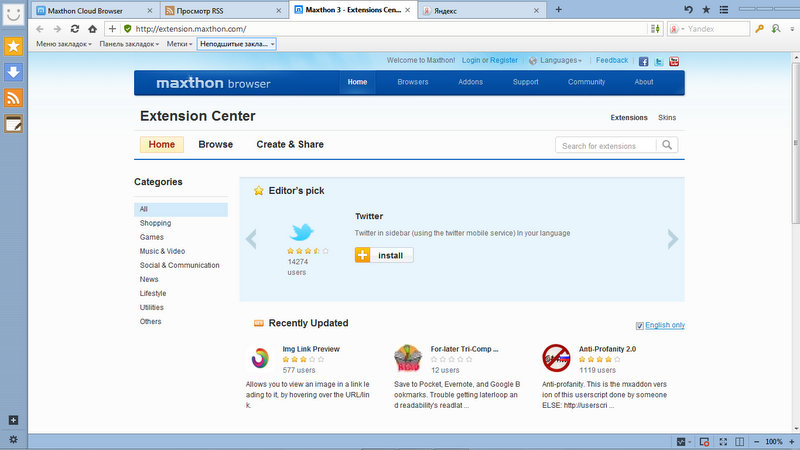Image resolution: width=800 pixels, height=450 pixels.
Task: Open the Addons menu in site header
Action: pos(470,82)
